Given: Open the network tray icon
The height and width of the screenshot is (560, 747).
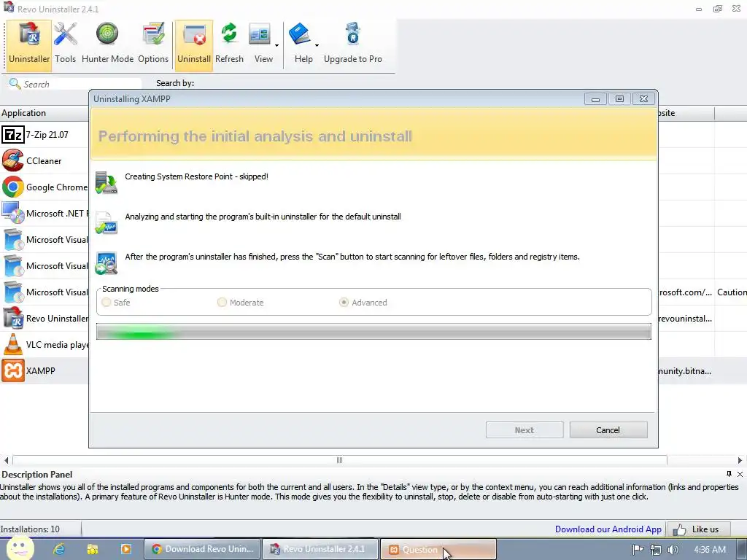Looking at the screenshot, I should tap(656, 550).
